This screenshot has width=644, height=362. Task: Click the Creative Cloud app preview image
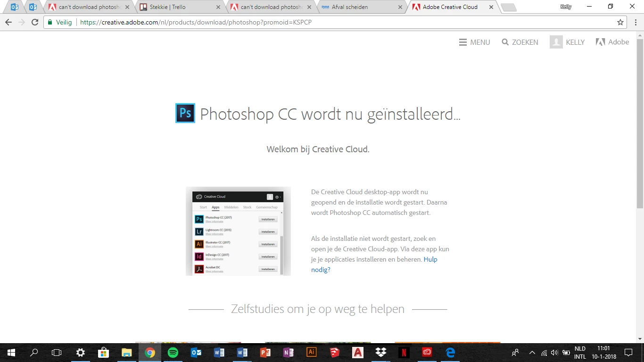point(238,231)
